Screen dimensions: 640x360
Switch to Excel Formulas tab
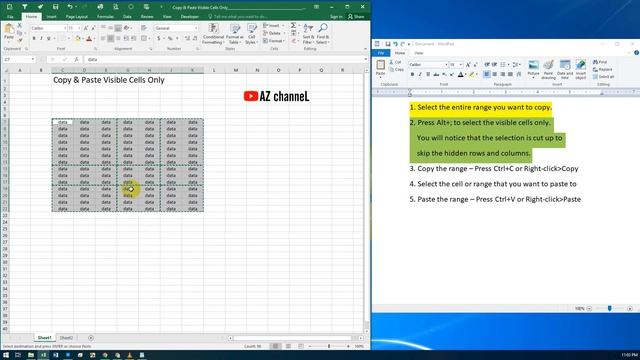point(105,17)
